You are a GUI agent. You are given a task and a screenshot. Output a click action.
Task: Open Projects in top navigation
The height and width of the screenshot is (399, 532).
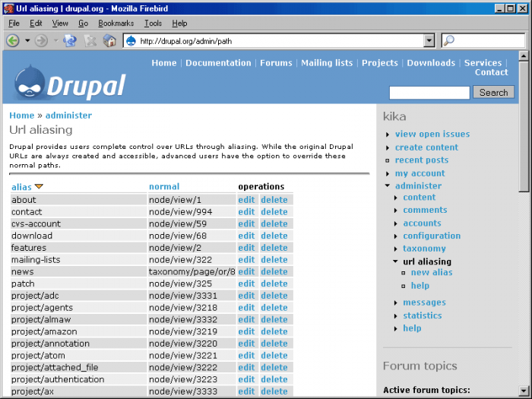click(x=380, y=63)
